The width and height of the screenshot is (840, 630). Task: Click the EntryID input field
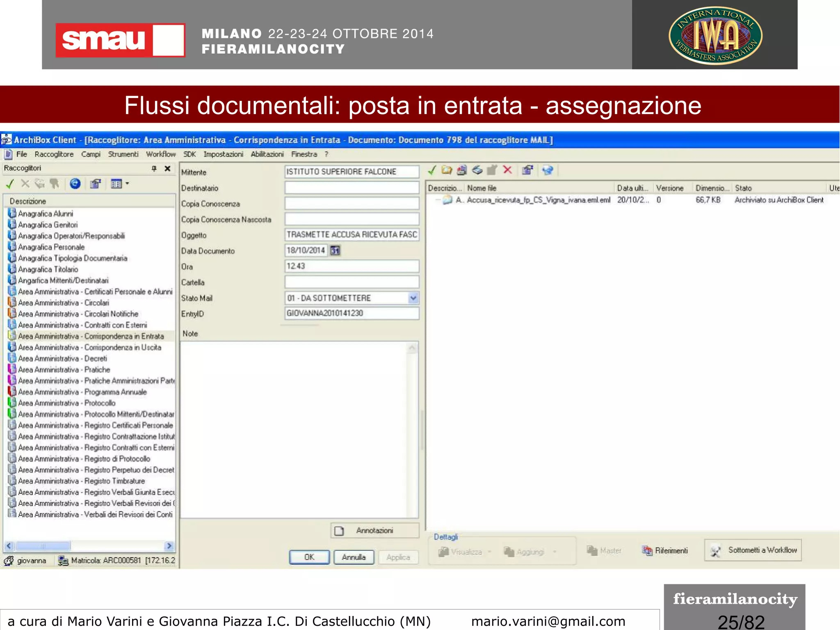[x=352, y=313]
